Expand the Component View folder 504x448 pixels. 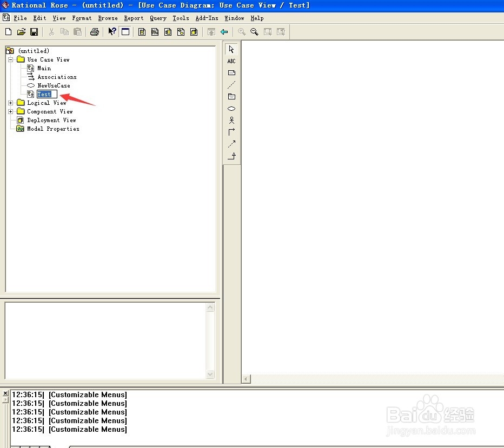pyautogui.click(x=11, y=111)
